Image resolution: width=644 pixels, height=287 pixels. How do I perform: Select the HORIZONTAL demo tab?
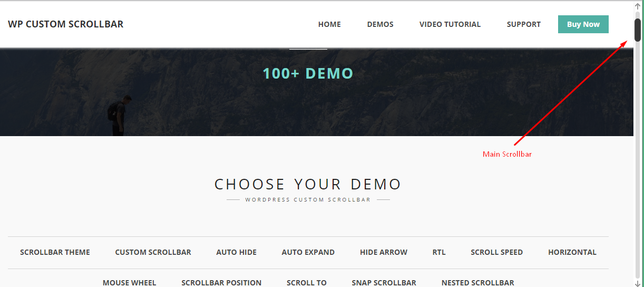[x=572, y=252]
